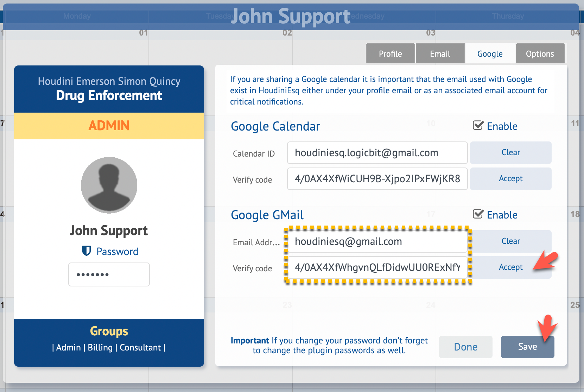Screen dimensions: 584x392
Task: Focus the Calendar ID input field
Action: point(377,153)
